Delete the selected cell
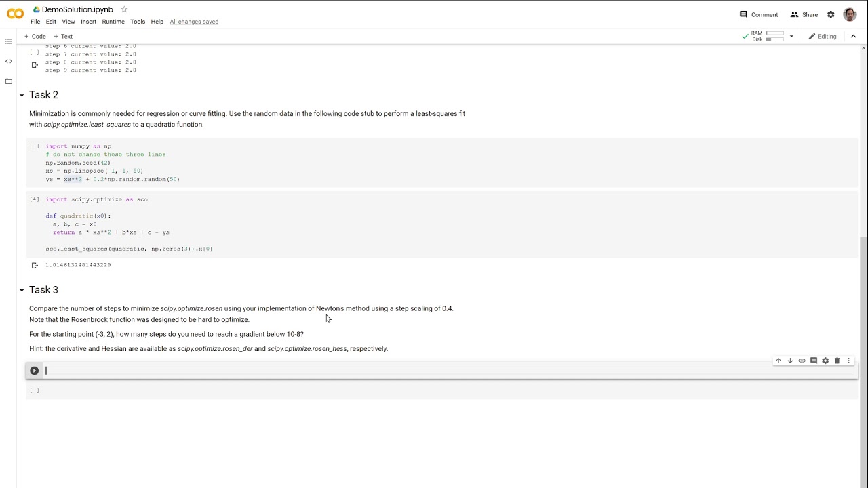868x488 pixels. click(837, 361)
